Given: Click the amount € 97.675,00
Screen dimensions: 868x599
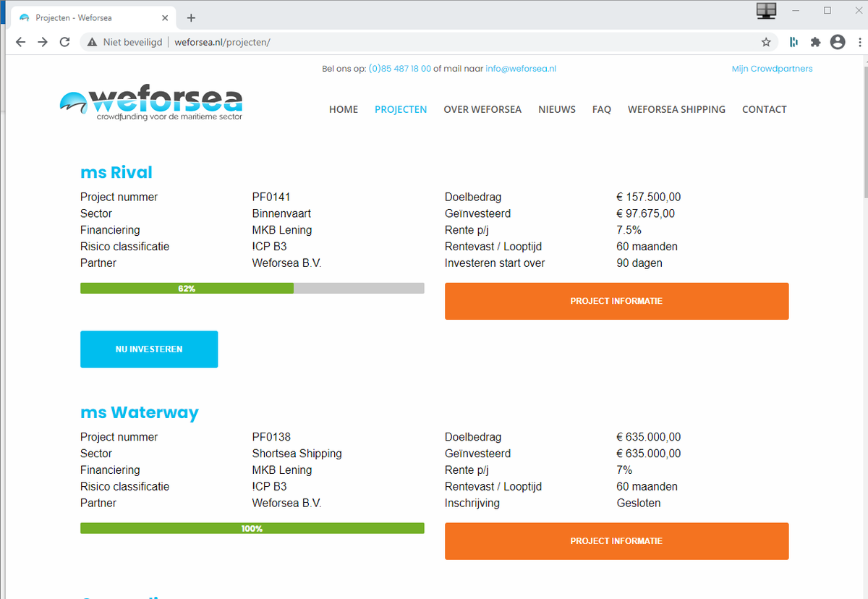Looking at the screenshot, I should [646, 213].
